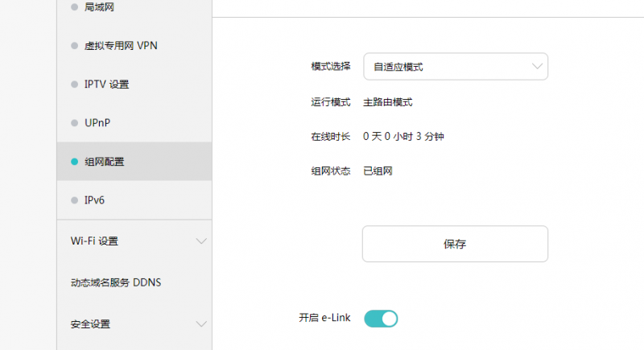Expand the 安全设置 section chevron

tap(201, 323)
